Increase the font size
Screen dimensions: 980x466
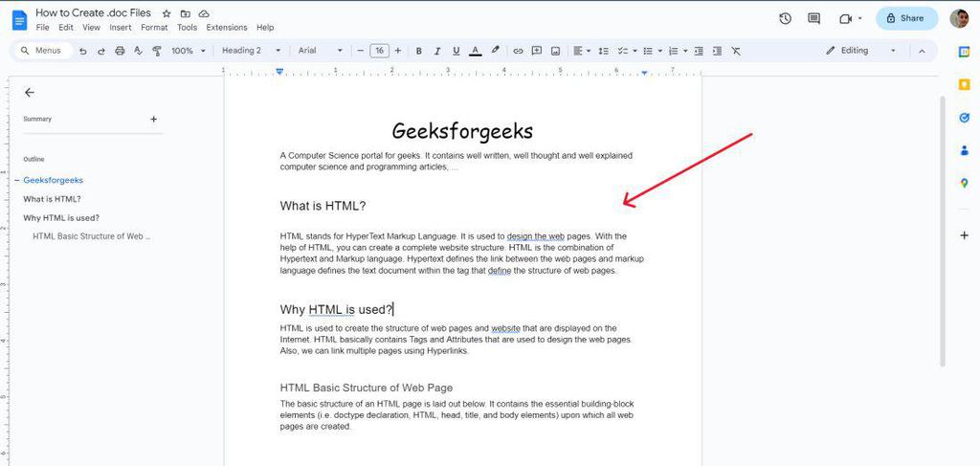(x=398, y=52)
